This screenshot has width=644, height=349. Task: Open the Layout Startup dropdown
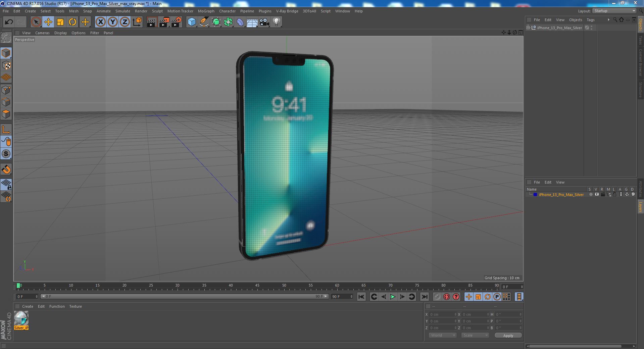(614, 11)
